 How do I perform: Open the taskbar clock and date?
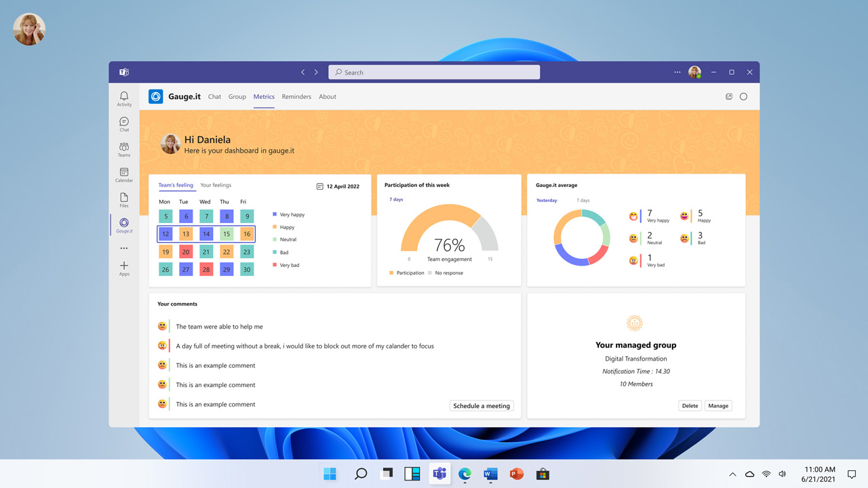(x=819, y=474)
